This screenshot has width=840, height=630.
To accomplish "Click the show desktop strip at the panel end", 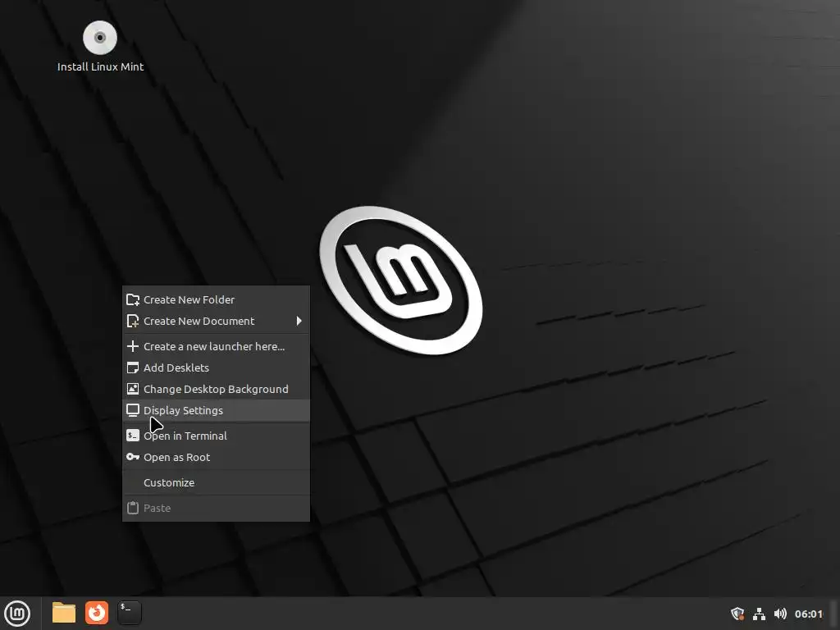I will (834, 614).
